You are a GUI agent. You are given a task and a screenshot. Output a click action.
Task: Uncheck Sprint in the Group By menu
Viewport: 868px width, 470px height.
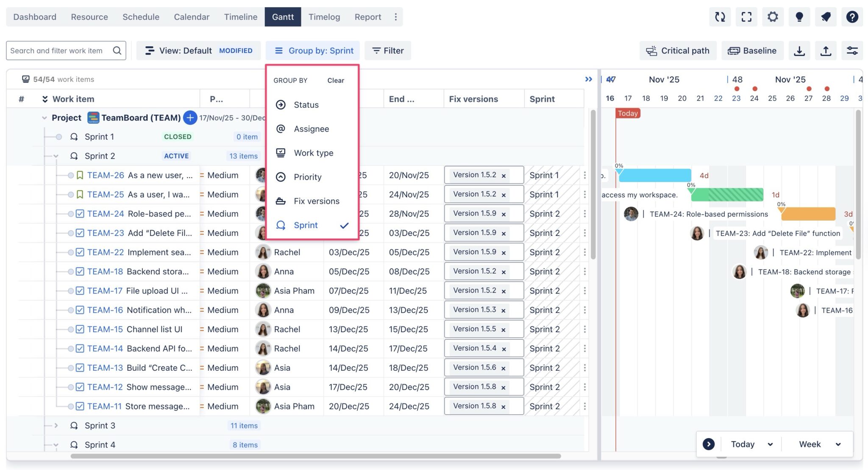click(x=306, y=225)
